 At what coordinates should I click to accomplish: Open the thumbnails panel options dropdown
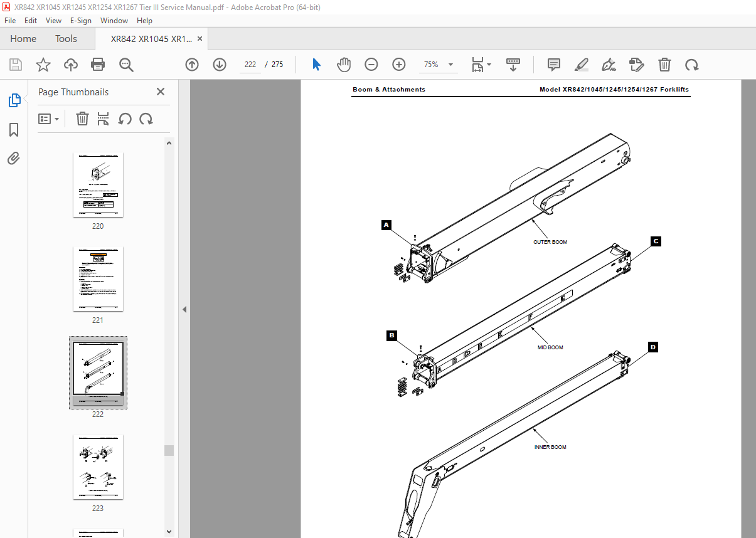click(x=49, y=119)
